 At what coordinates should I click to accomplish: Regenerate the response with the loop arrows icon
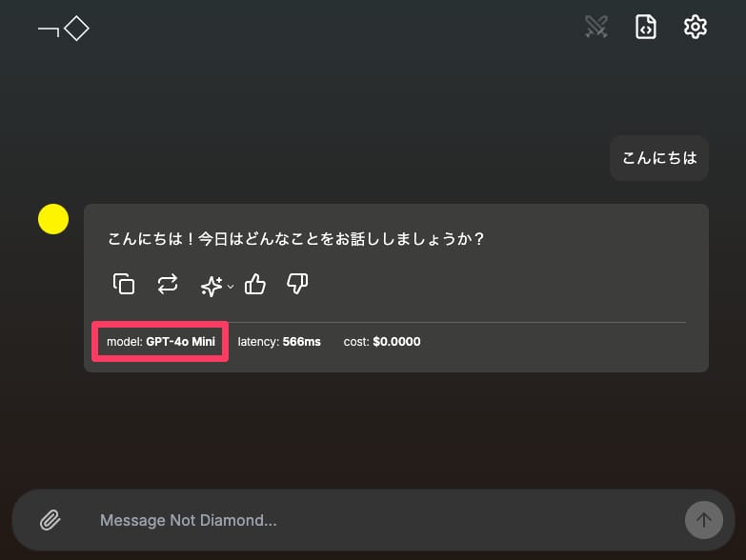coord(168,284)
